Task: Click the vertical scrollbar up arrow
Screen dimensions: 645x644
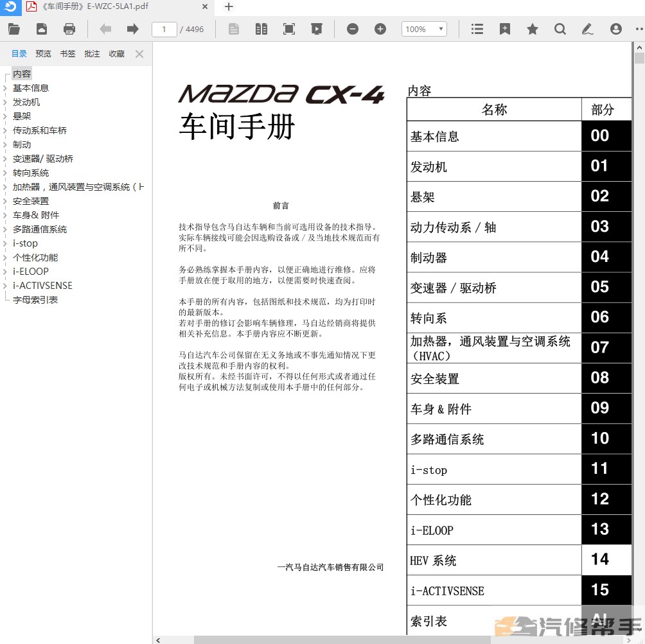Action: click(x=639, y=48)
